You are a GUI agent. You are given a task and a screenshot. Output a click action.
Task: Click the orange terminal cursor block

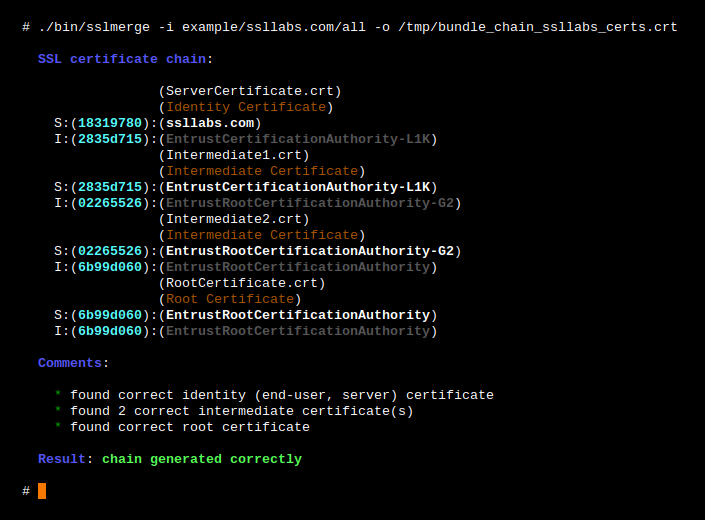click(42, 491)
